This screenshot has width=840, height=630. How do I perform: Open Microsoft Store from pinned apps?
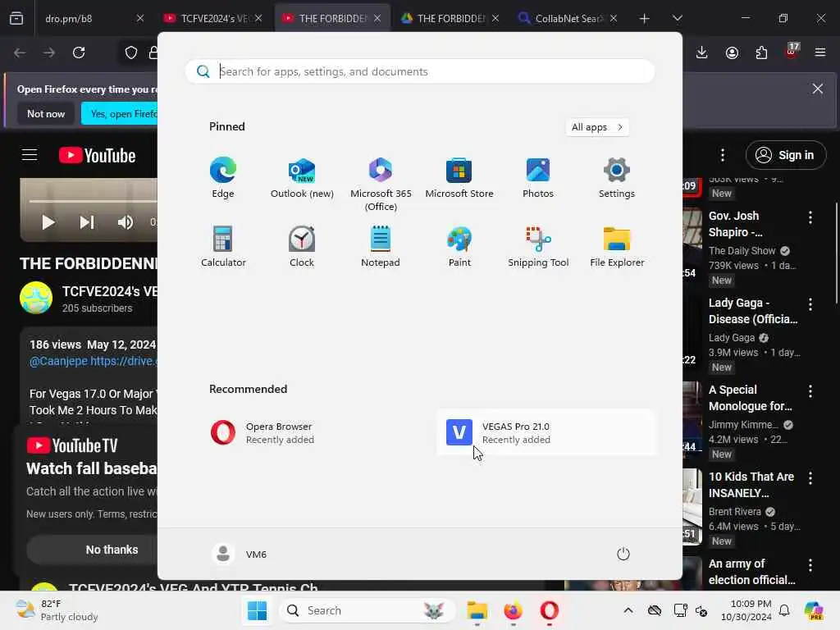click(459, 178)
